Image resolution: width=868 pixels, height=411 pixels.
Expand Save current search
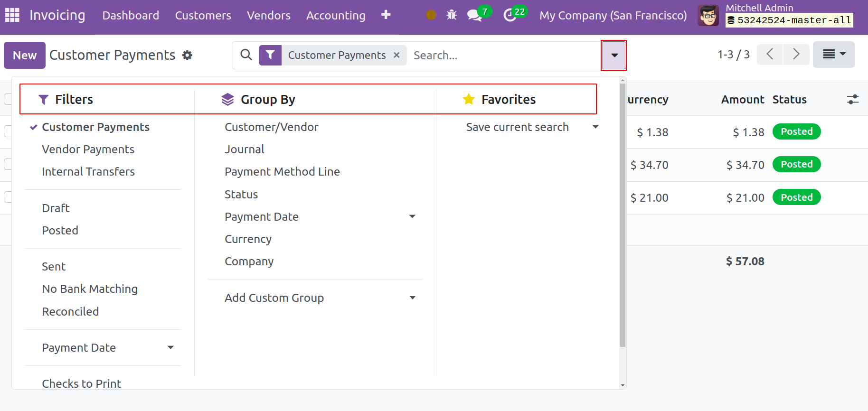pos(532,127)
